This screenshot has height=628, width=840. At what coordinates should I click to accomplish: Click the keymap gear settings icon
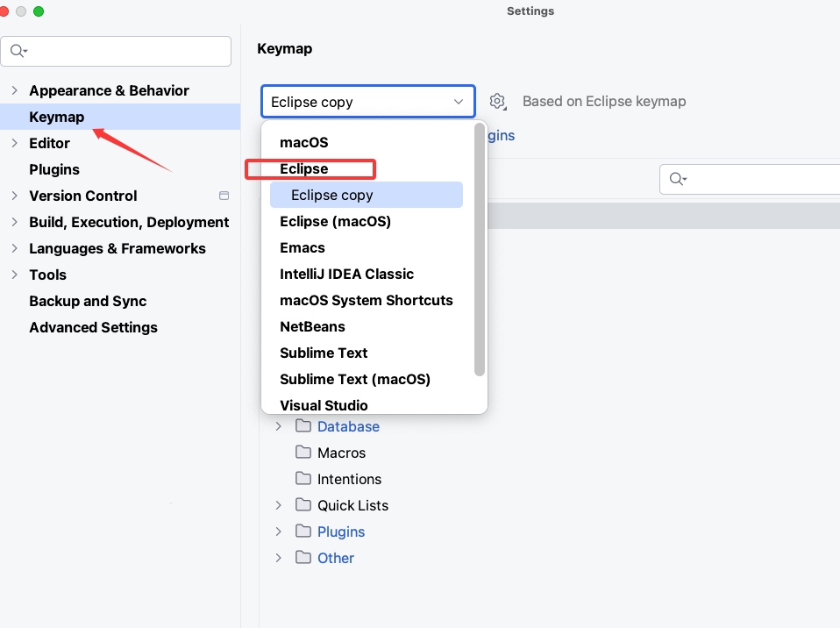(x=498, y=102)
